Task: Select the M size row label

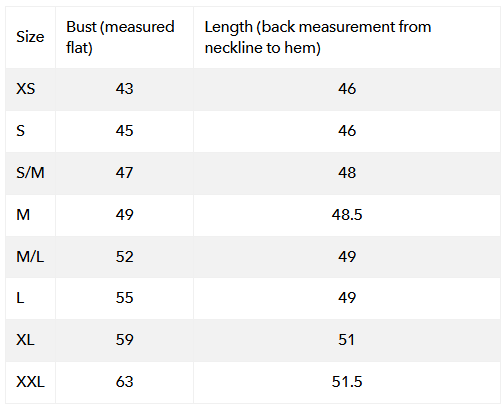Action: coord(23,214)
